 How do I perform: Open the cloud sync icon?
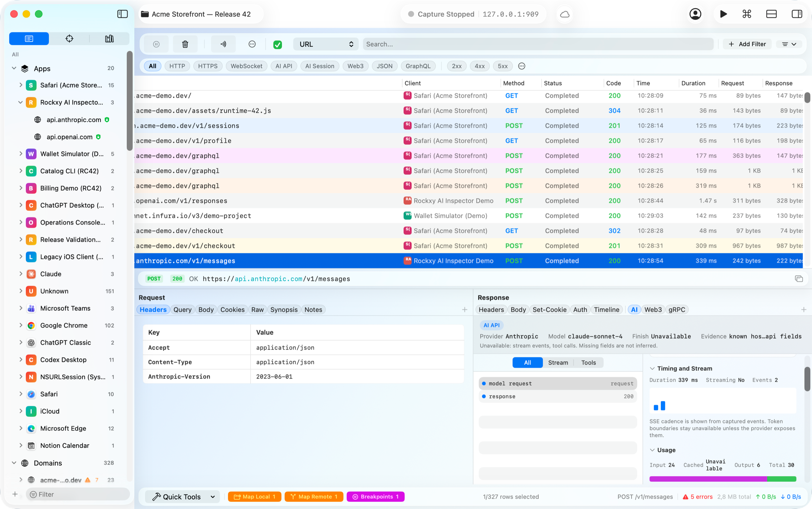[x=565, y=14]
